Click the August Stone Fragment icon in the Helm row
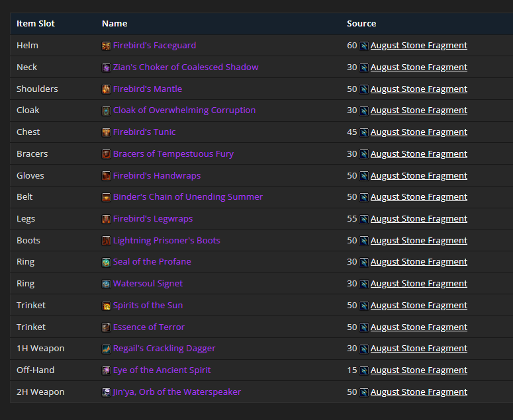 click(364, 46)
